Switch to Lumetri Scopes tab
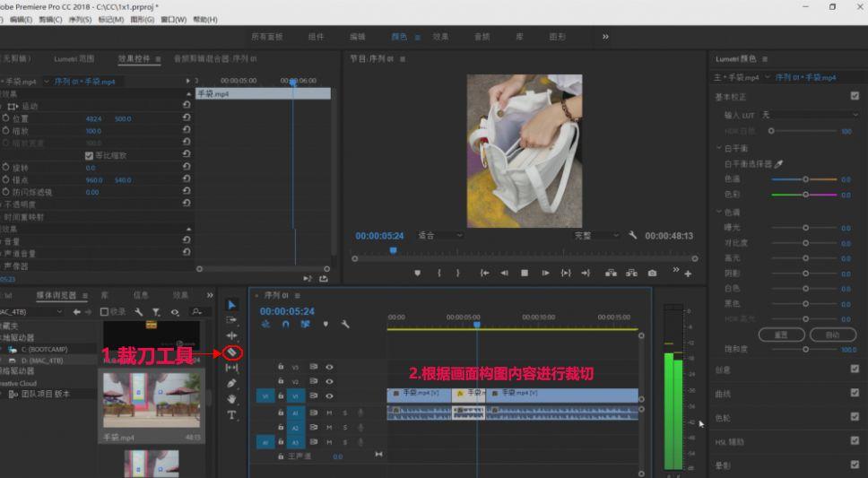868x478 pixels. (x=74, y=58)
